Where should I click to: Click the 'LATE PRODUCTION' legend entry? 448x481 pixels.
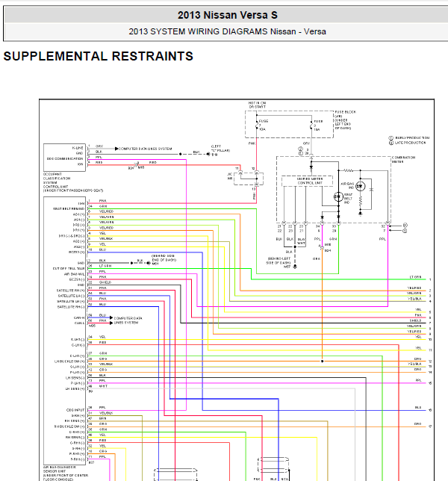(x=407, y=143)
